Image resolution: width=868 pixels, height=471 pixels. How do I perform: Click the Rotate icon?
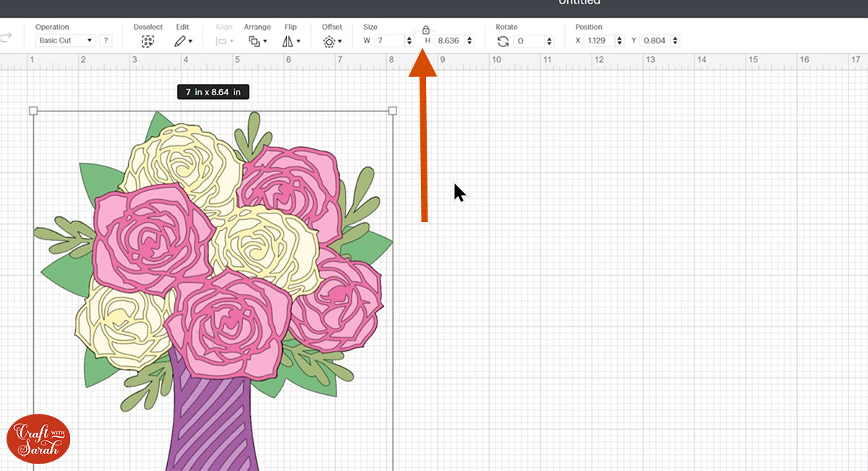tap(503, 41)
